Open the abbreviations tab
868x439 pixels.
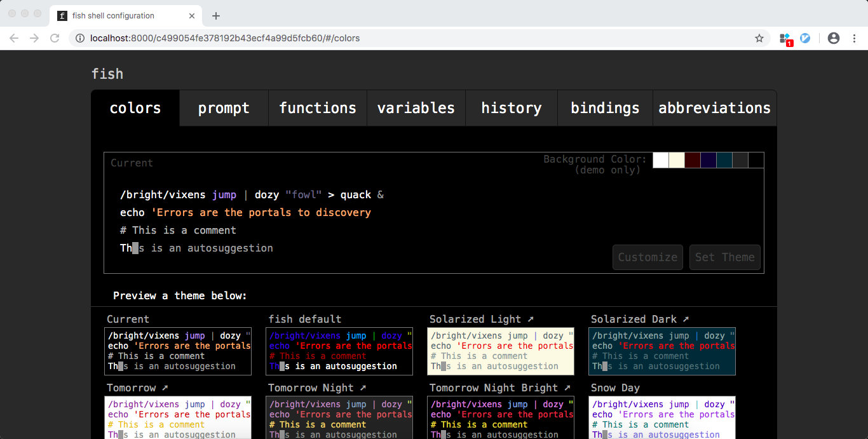click(714, 108)
